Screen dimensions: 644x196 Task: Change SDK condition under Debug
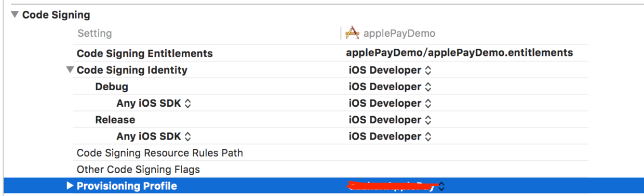coord(154,103)
